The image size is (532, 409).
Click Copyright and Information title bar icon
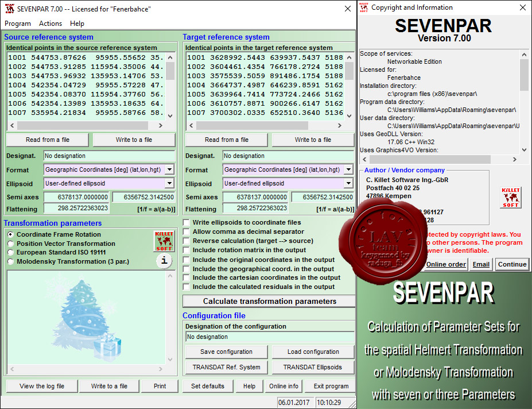point(364,7)
